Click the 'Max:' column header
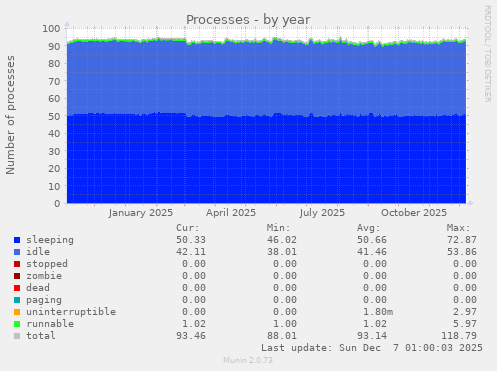The image size is (497, 371). coord(459,228)
